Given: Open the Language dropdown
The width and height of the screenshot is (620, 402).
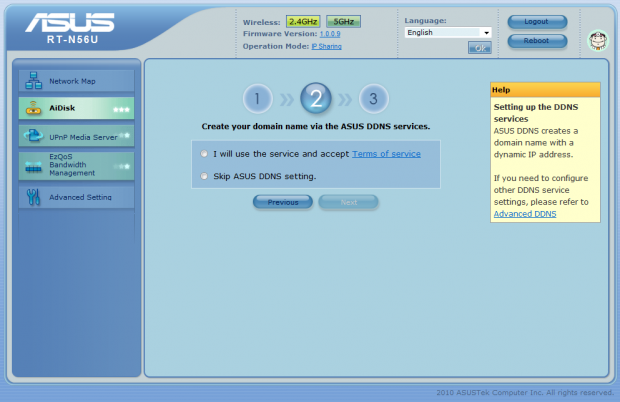Looking at the screenshot, I should (x=448, y=32).
